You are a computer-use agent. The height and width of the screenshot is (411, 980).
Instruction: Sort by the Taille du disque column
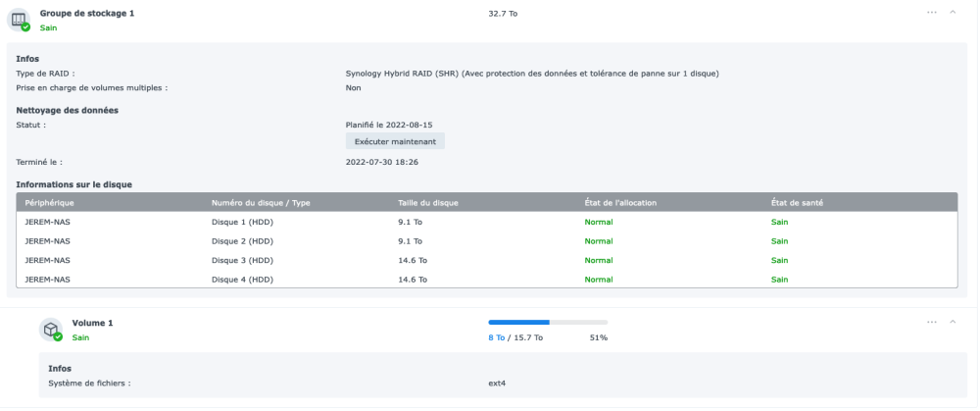(x=428, y=203)
